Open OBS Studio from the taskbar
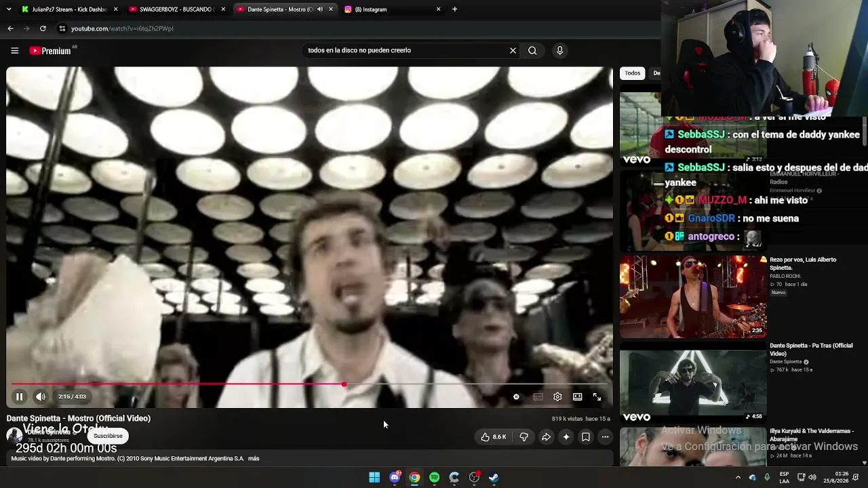 click(474, 477)
